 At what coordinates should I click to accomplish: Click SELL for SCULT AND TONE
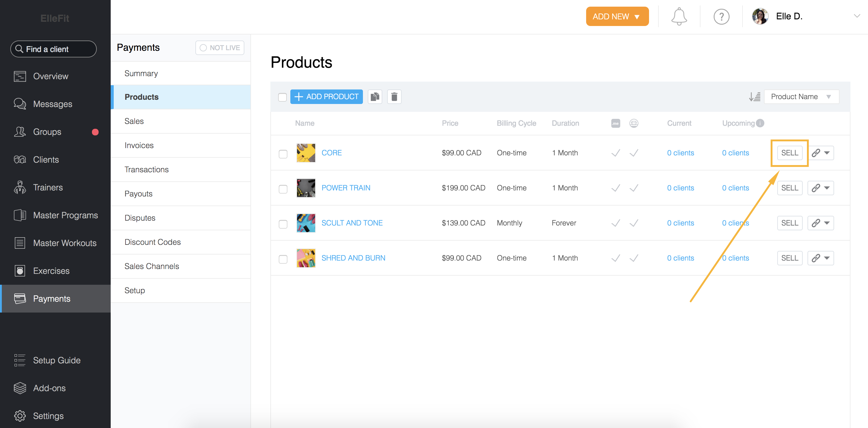pyautogui.click(x=790, y=223)
